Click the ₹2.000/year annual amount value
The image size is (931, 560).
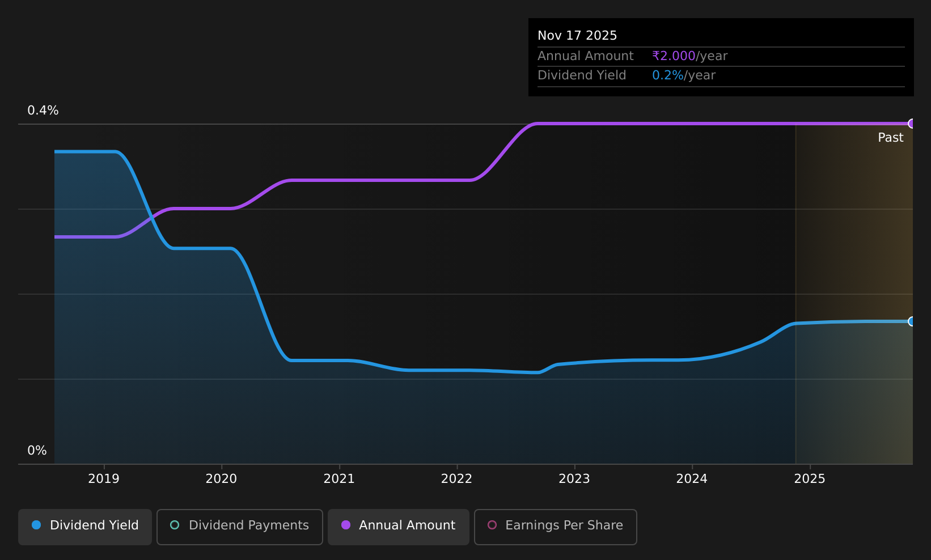[689, 56]
